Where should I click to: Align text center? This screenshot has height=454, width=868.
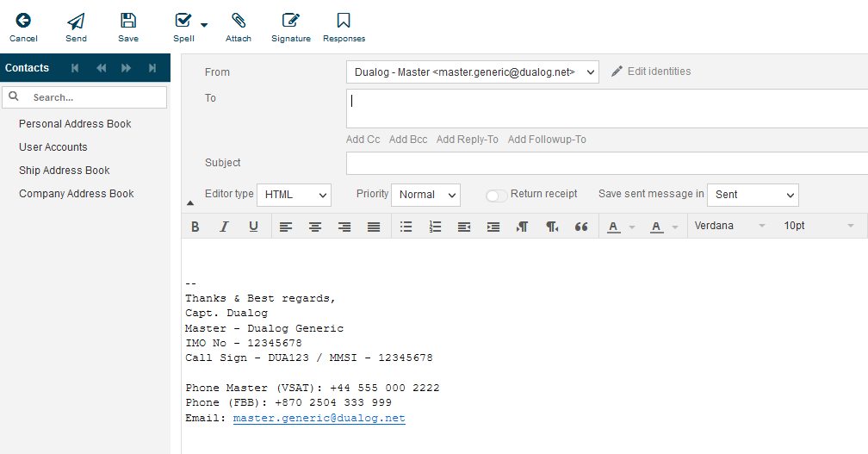(x=315, y=227)
